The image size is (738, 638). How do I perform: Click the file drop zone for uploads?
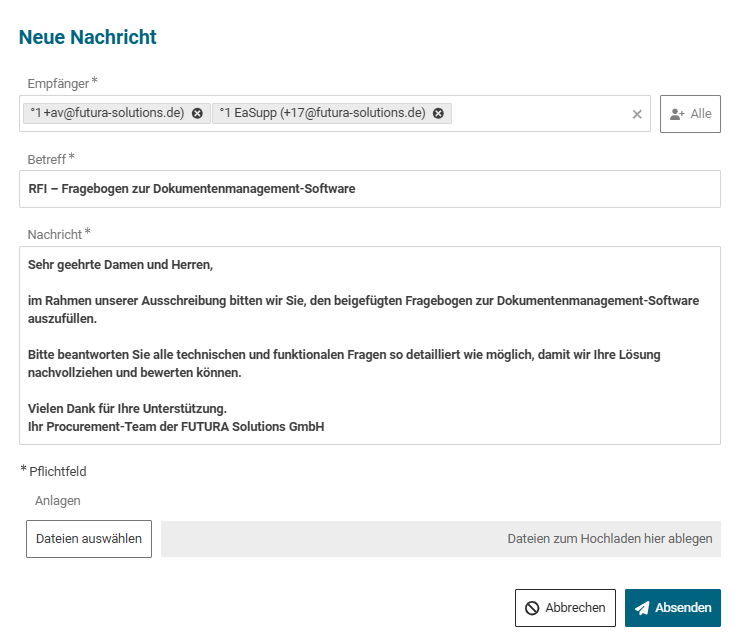tap(440, 539)
